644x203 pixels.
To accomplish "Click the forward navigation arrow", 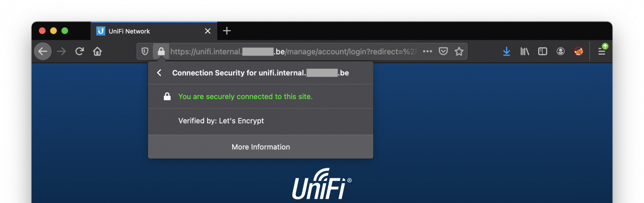I will tap(61, 51).
